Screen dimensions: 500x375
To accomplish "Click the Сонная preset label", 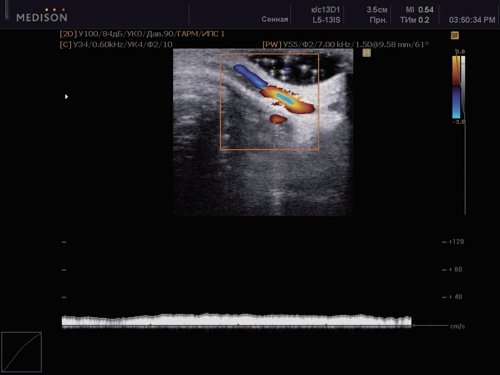I will point(275,19).
